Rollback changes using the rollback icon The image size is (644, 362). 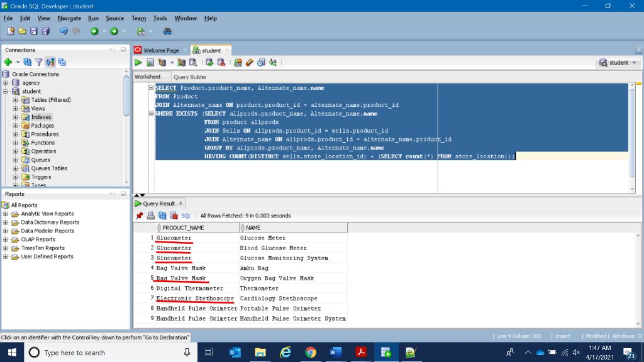coord(221,62)
